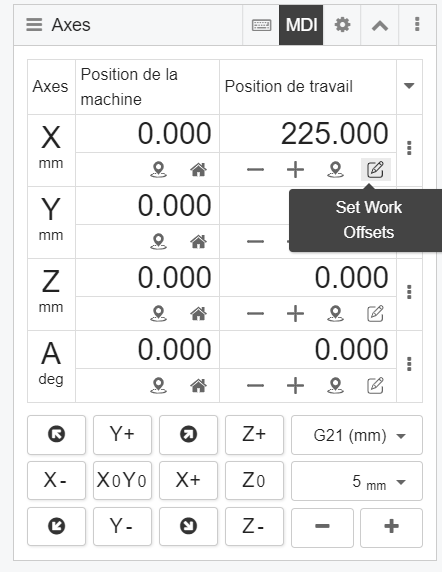Open dropdown arrow in position table header
Image resolution: width=442 pixels, height=572 pixels.
[409, 86]
